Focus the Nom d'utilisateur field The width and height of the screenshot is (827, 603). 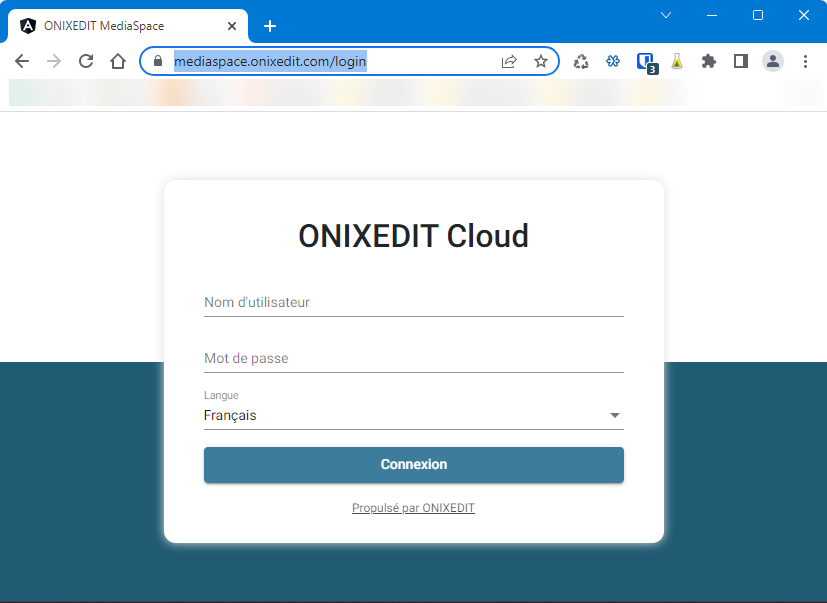pos(414,303)
